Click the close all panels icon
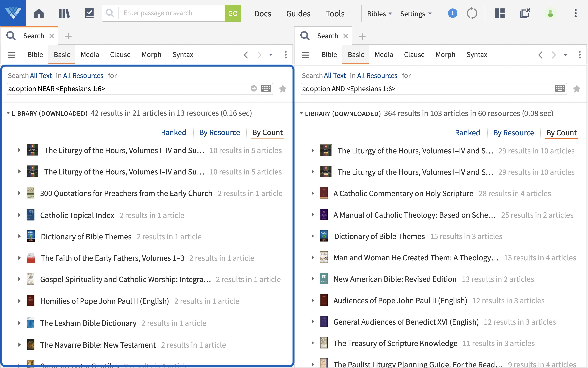The height and width of the screenshot is (368, 588). pos(525,13)
